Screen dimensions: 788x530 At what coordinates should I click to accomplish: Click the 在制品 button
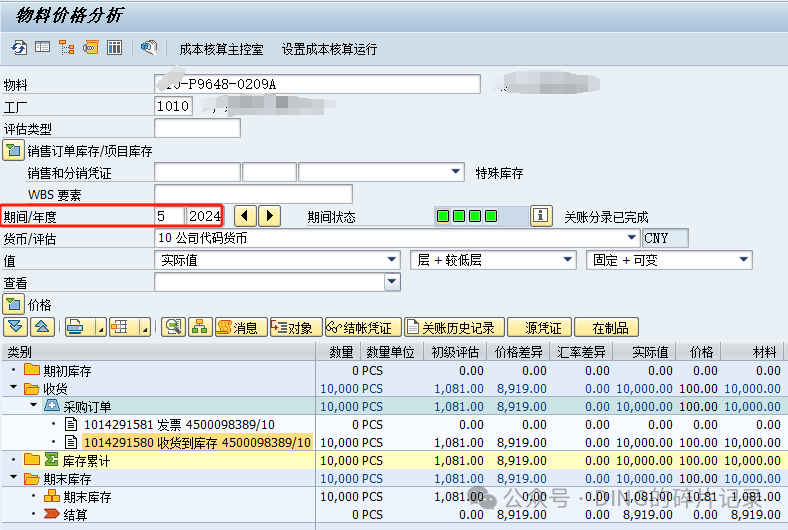pos(607,328)
